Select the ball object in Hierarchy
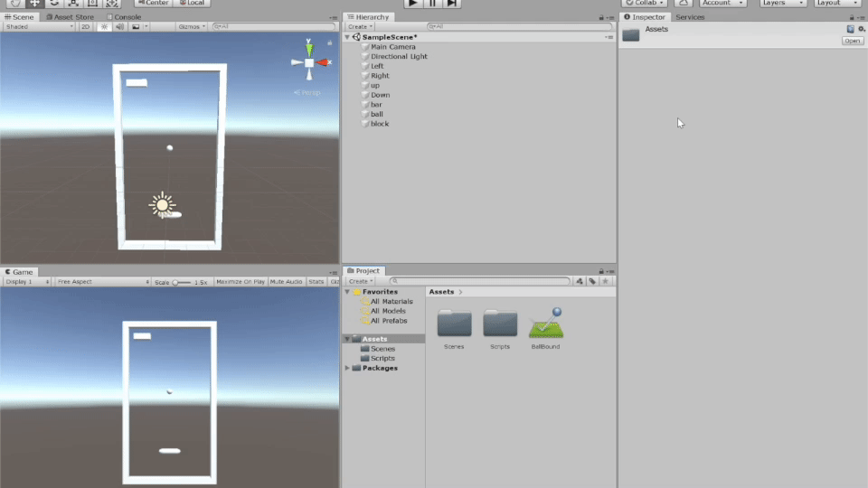868x488 pixels. pos(377,114)
